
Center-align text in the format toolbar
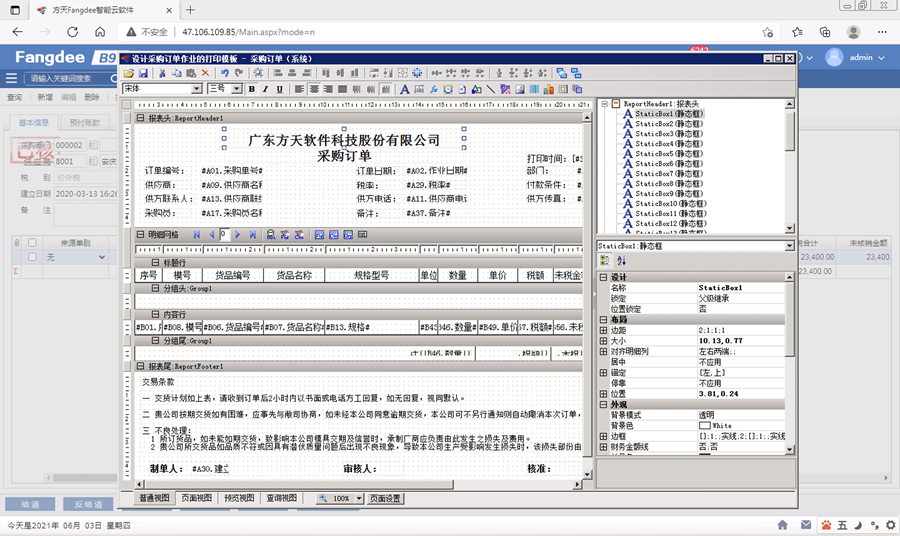click(x=314, y=89)
